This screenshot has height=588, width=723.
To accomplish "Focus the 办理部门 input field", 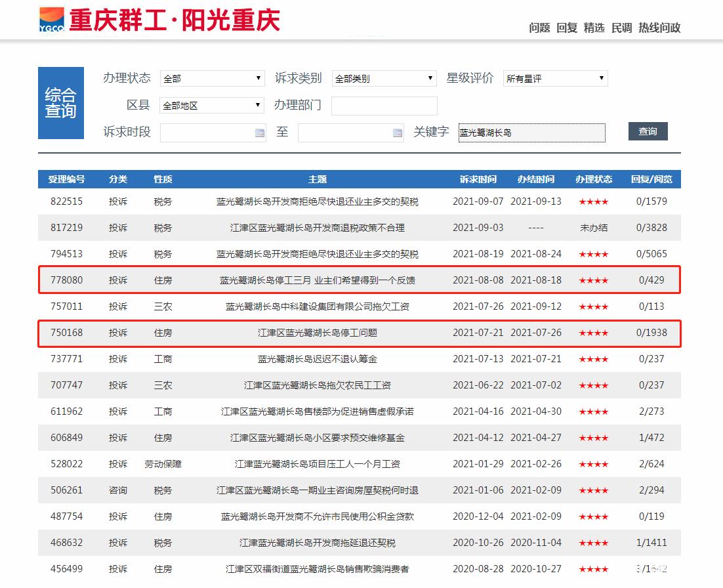I will click(384, 106).
